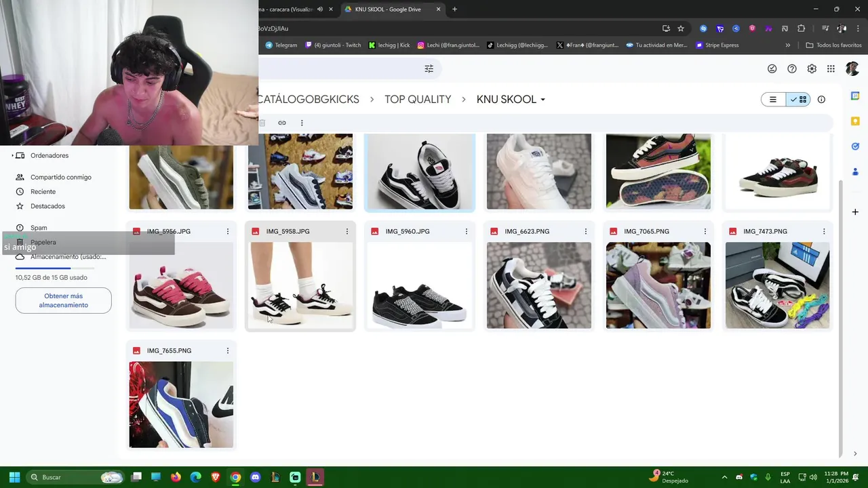Click Obtener más almacenamiento button
The height and width of the screenshot is (488, 868).
click(64, 300)
